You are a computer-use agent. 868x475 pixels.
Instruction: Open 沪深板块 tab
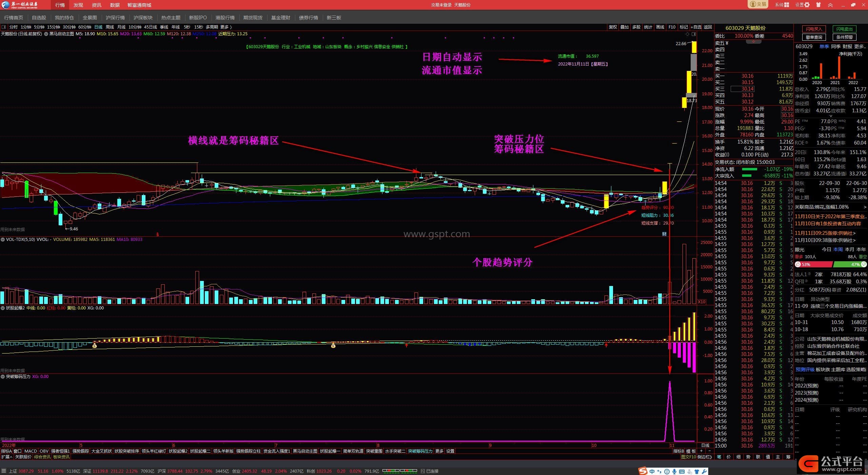coord(143,17)
